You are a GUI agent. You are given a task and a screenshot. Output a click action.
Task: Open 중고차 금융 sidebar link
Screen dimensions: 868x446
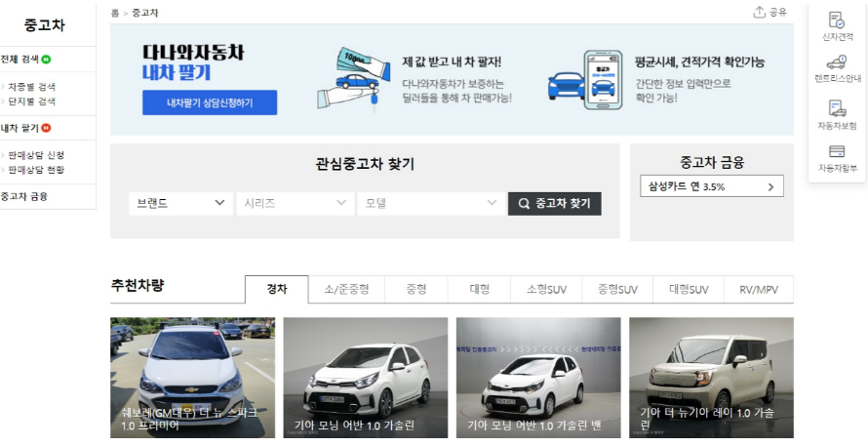23,196
